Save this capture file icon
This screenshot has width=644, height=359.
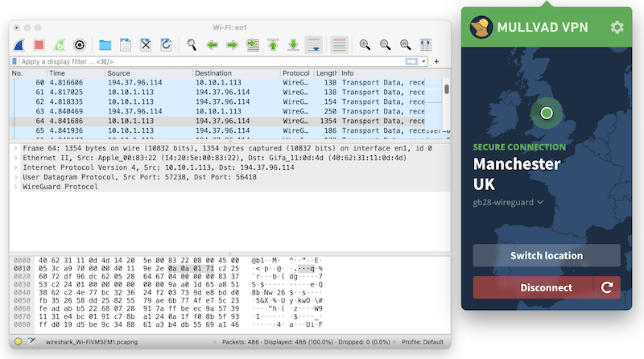click(x=126, y=45)
